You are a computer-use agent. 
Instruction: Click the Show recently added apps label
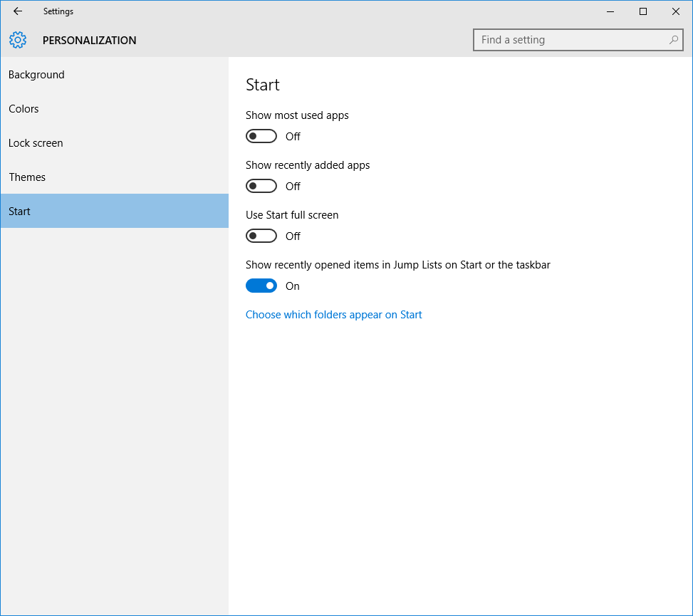pyautogui.click(x=308, y=165)
